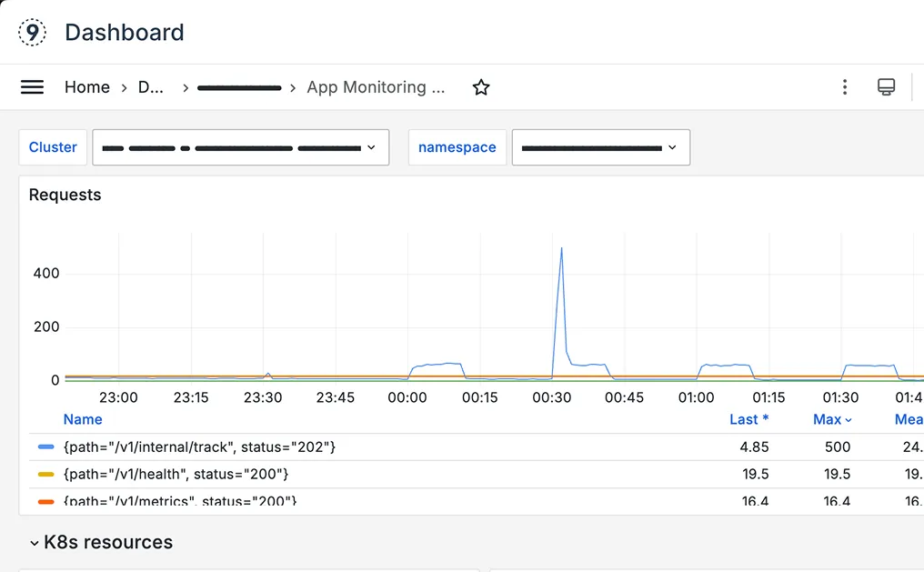Toggle the /v1/internal/track series in legend

[x=199, y=447]
